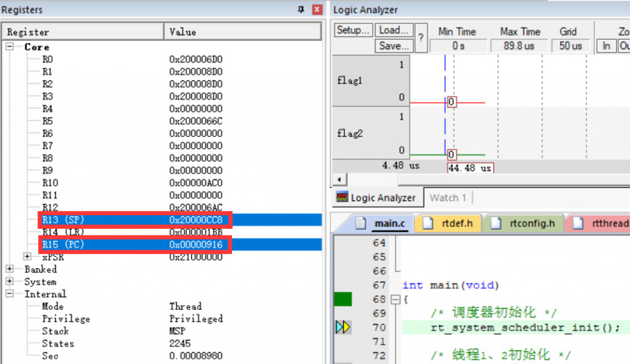Select the R14 (LR) register row
The image size is (630, 364).
(x=162, y=232)
